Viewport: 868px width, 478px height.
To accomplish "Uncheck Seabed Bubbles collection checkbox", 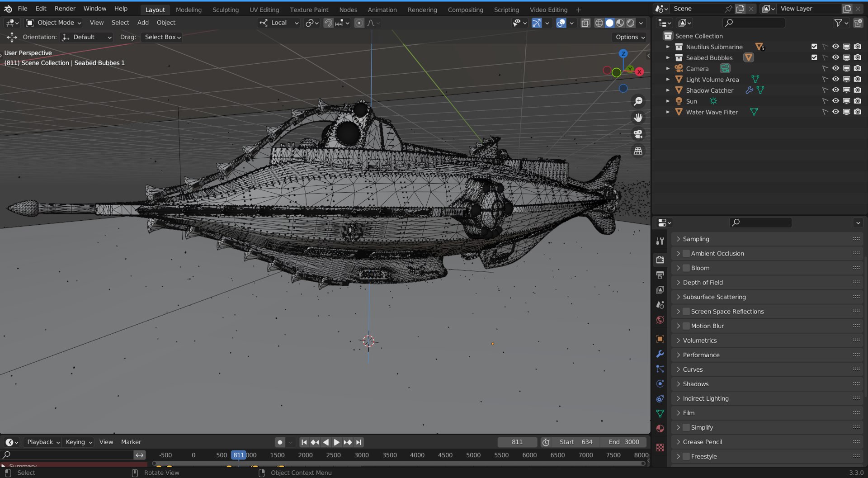I will (814, 57).
